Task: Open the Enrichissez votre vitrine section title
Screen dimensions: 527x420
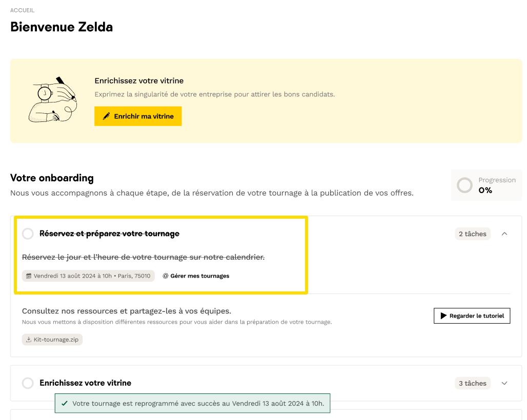Action: tap(85, 383)
